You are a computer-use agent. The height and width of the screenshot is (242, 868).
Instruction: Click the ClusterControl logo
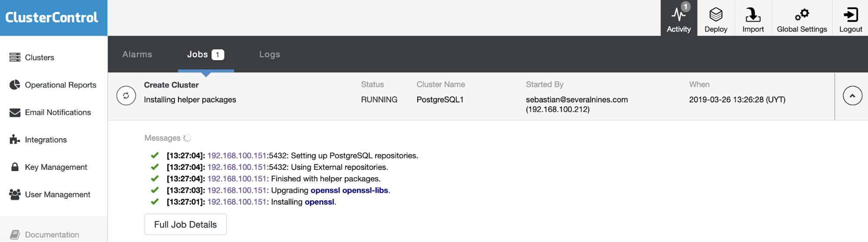click(x=52, y=17)
